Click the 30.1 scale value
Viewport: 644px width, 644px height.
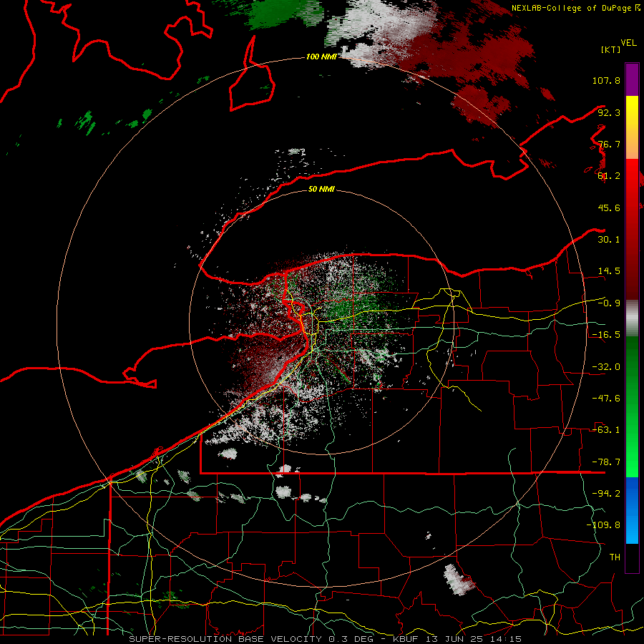point(609,240)
